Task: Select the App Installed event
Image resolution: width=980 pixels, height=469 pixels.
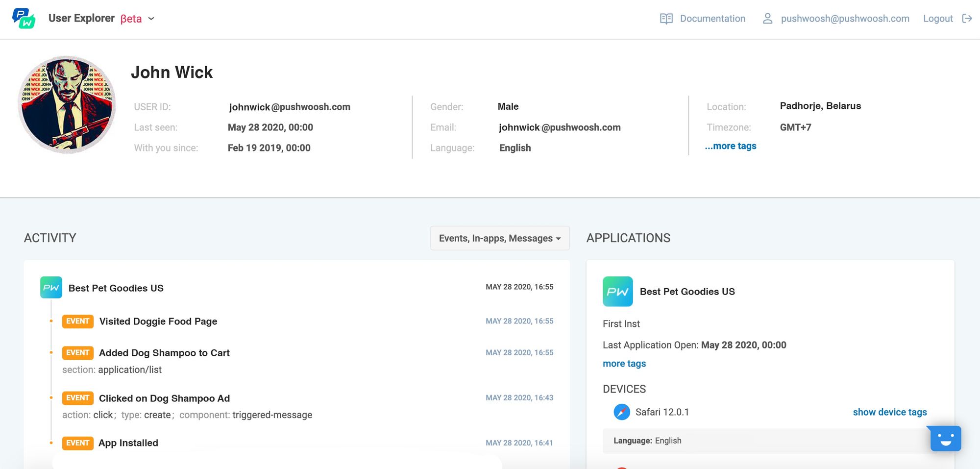Action: pyautogui.click(x=128, y=443)
